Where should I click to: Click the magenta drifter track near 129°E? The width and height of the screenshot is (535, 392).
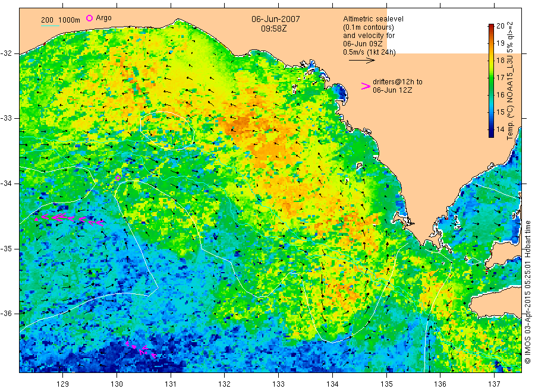(x=70, y=219)
